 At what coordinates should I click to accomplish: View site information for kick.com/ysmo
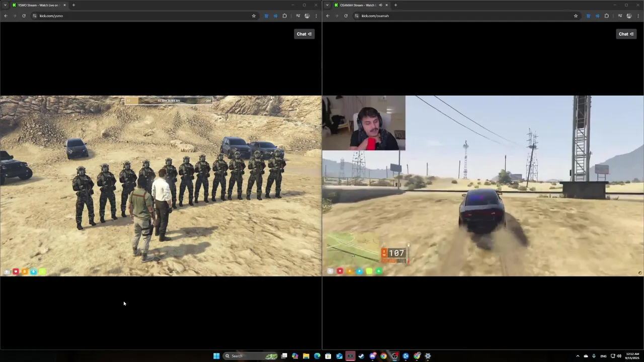click(34, 16)
